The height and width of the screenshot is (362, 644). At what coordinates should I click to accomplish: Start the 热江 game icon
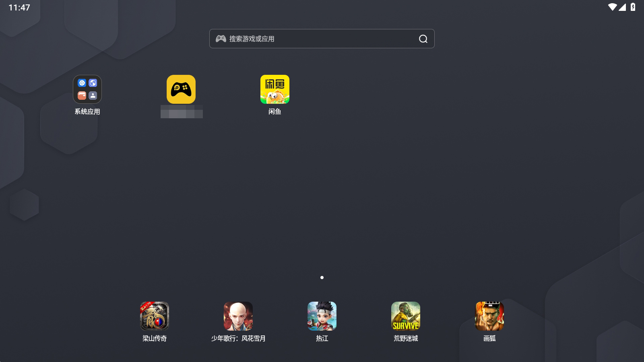(x=322, y=316)
